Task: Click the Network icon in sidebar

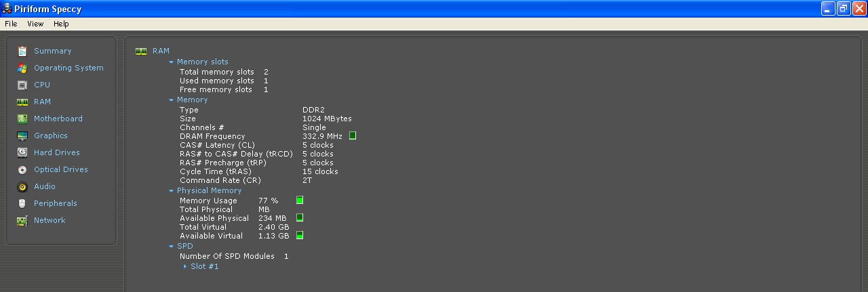Action: pyautogui.click(x=22, y=220)
